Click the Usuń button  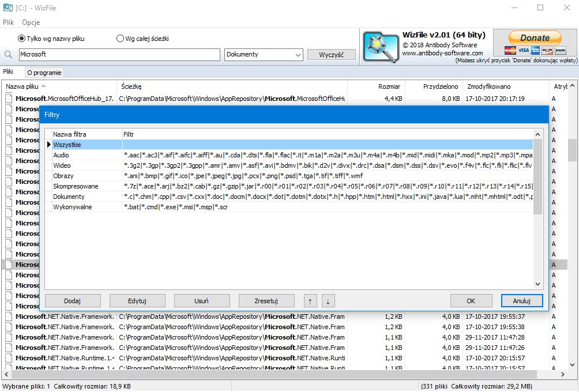202,301
